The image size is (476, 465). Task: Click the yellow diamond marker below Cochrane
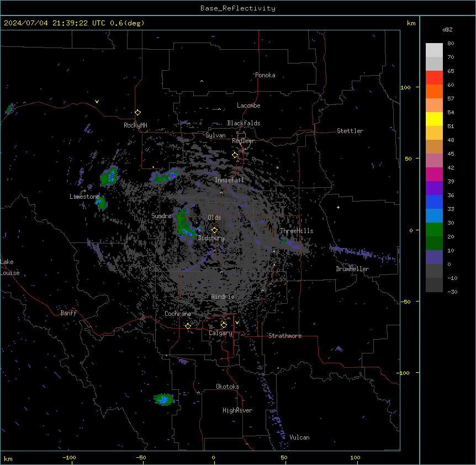click(188, 326)
